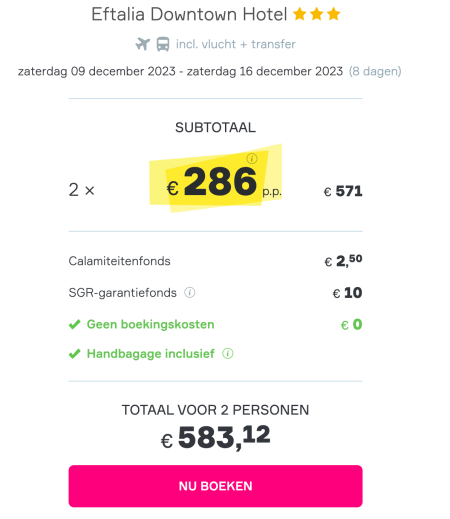Image resolution: width=450 pixels, height=519 pixels.
Task: Click the NU BOEKEN button
Action: (215, 486)
